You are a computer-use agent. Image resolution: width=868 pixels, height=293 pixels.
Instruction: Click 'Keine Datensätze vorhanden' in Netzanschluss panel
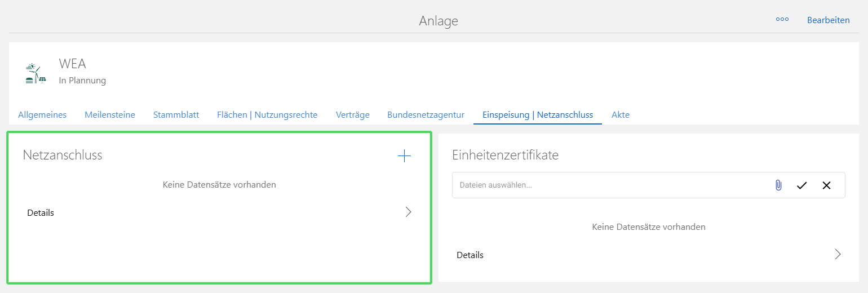point(219,184)
